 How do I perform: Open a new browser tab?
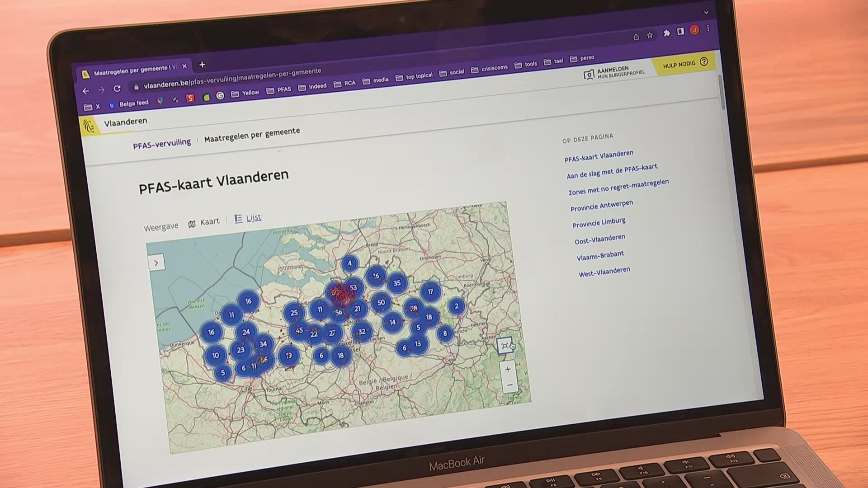coord(202,65)
